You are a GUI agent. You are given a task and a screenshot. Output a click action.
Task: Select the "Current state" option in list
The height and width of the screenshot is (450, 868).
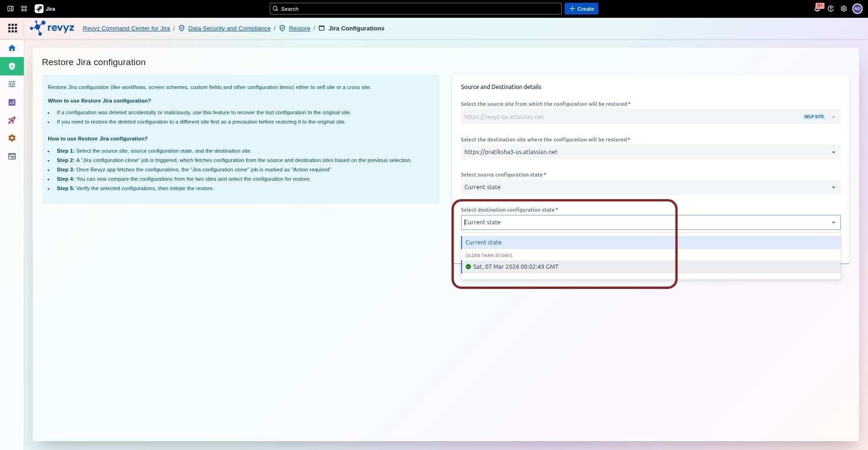[484, 243]
